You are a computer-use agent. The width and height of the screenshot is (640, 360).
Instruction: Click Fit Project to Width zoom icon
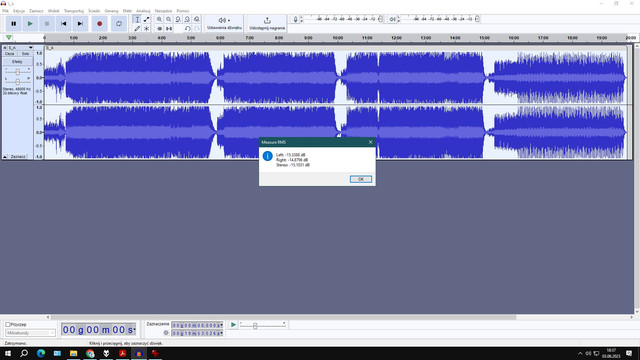pos(187,19)
